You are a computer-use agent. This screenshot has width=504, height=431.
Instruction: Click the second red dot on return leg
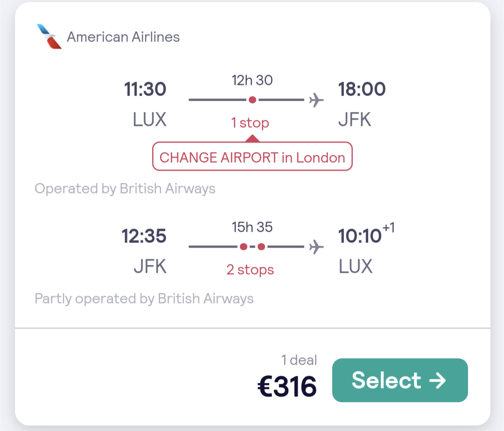pos(261,247)
